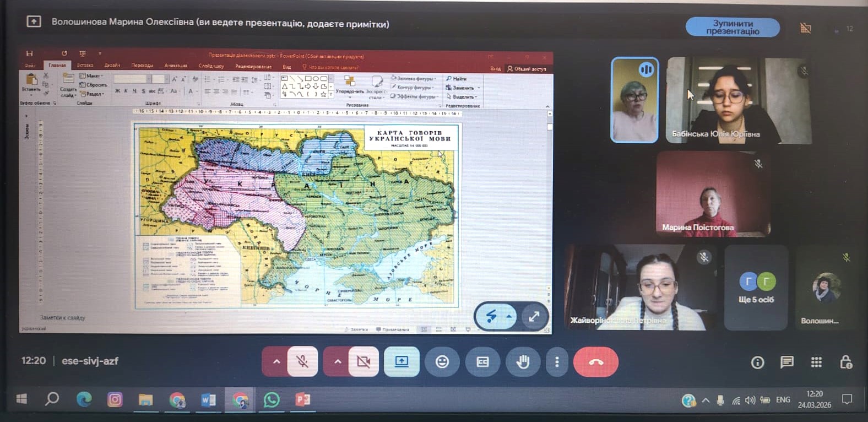Toggle closed captions on

tap(482, 361)
